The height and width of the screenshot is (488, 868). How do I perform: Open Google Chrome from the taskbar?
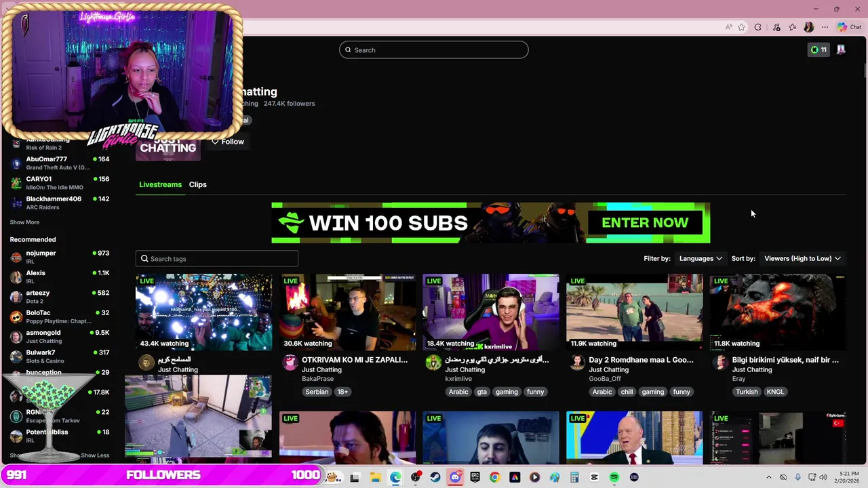click(x=494, y=477)
